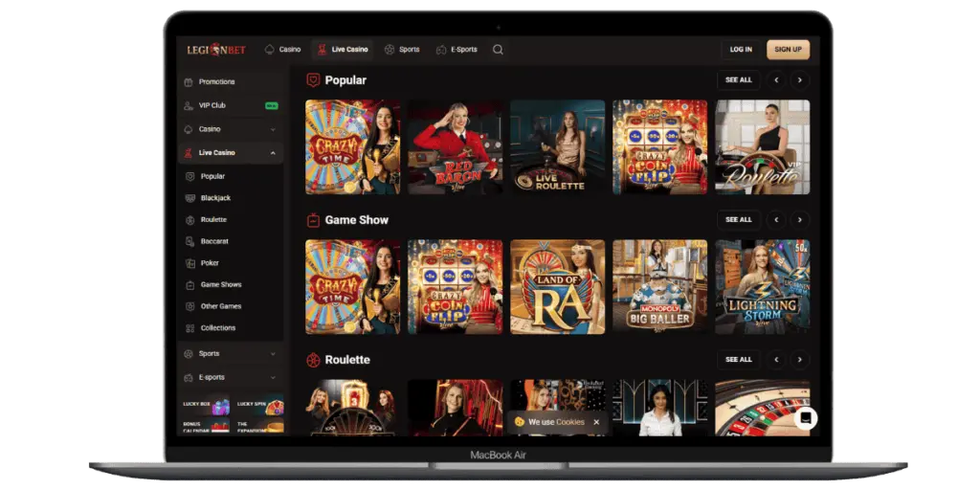Open the Lucky Box promo tile
The image size is (980, 490).
click(206, 406)
